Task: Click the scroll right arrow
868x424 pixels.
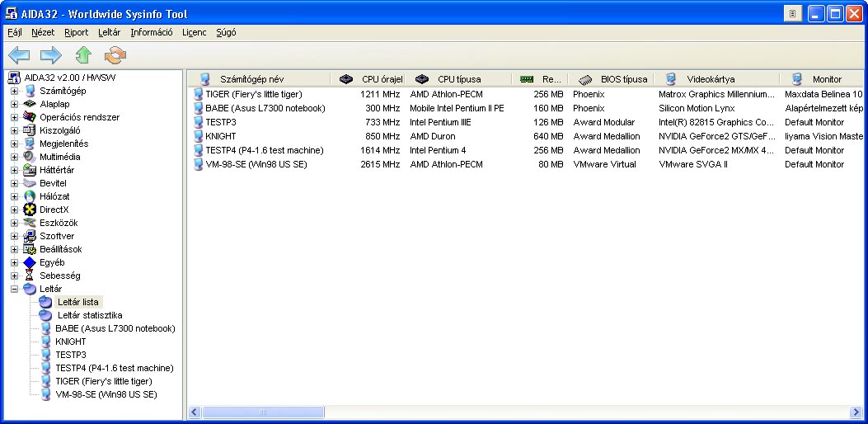Action: (x=856, y=412)
